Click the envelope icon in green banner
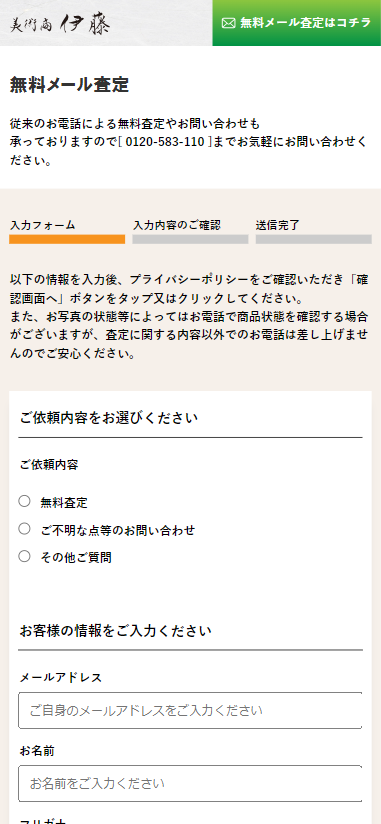The height and width of the screenshot is (824, 381). [228, 23]
